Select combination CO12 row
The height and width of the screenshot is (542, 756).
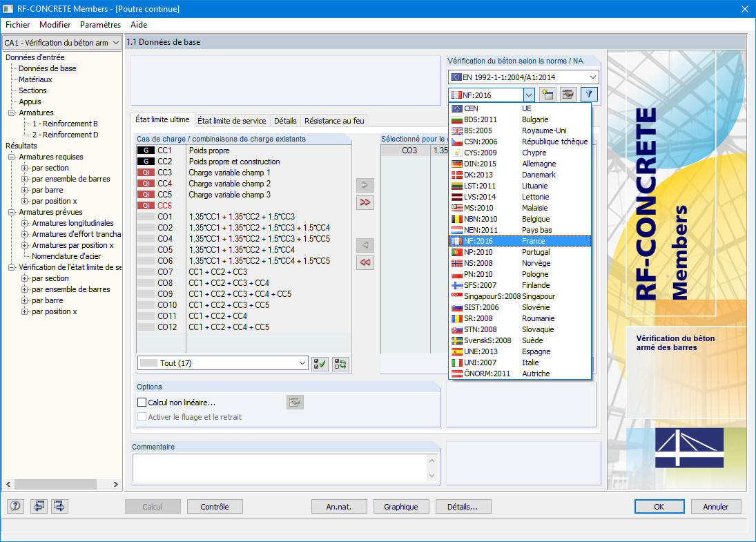pos(244,327)
